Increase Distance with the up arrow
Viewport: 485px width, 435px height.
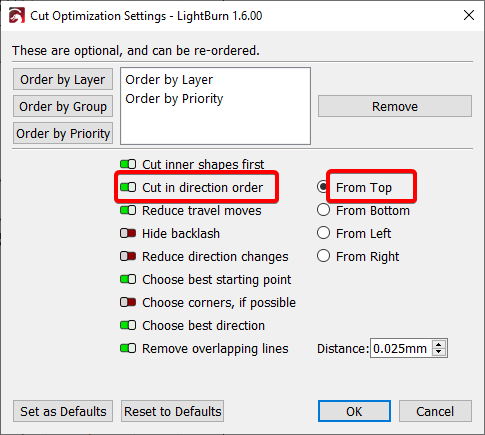[x=439, y=345]
